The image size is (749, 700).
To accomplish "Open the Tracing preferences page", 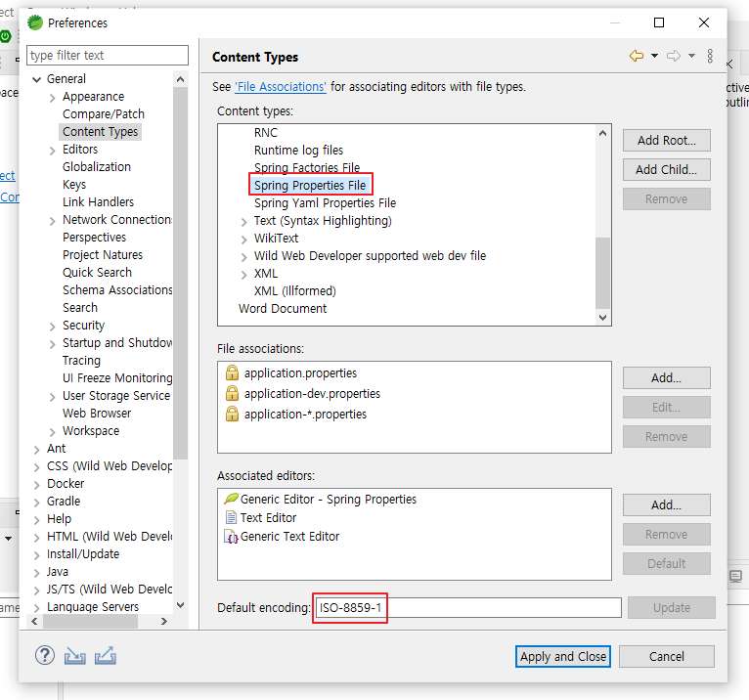I will 81,361.
